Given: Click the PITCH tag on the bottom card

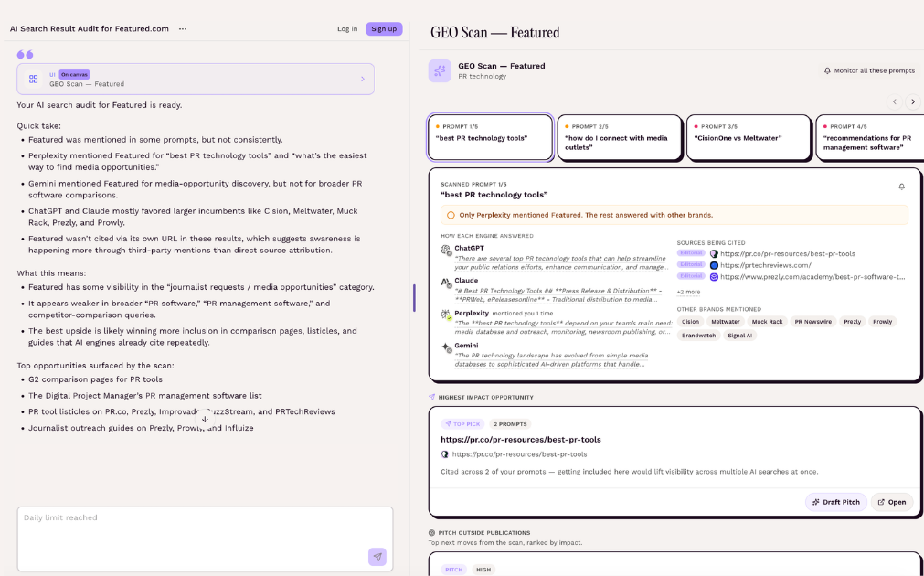Looking at the screenshot, I should [453, 570].
